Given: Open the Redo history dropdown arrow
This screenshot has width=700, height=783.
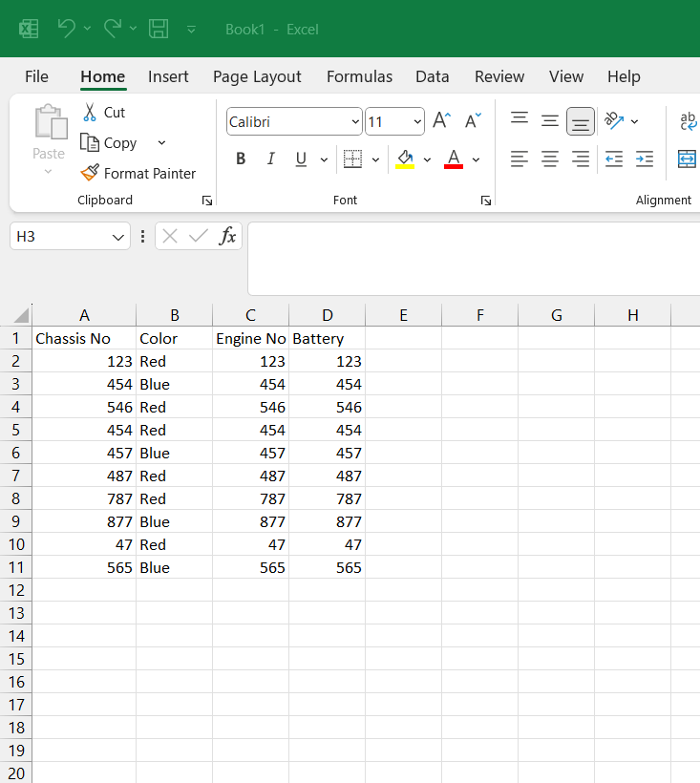Looking at the screenshot, I should tap(134, 29).
